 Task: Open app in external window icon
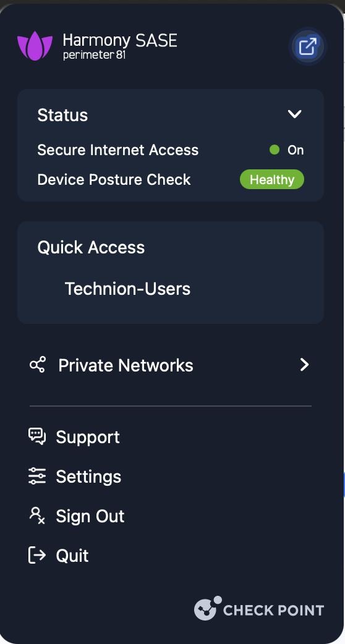[x=308, y=46]
